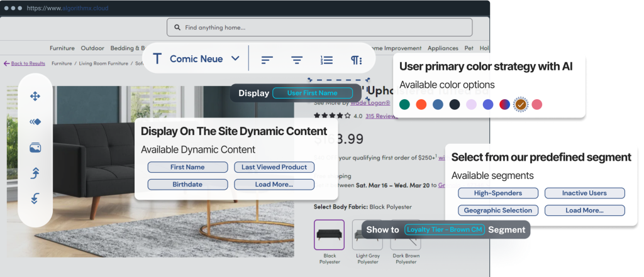Image resolution: width=644 pixels, height=277 pixels.
Task: Open the Outdoor category menu
Action: pyautogui.click(x=92, y=48)
